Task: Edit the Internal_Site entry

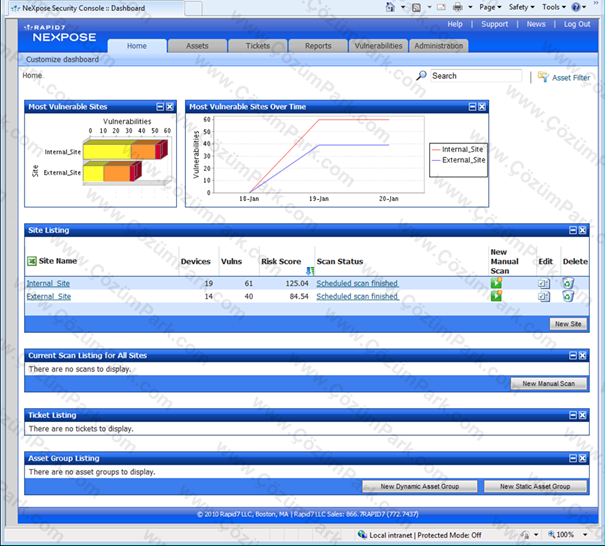Action: pyautogui.click(x=544, y=284)
